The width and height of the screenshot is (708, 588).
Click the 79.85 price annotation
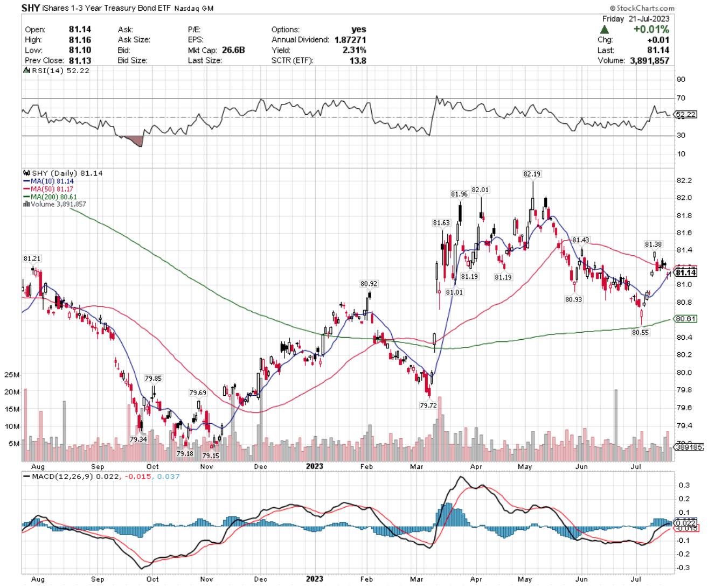click(153, 379)
